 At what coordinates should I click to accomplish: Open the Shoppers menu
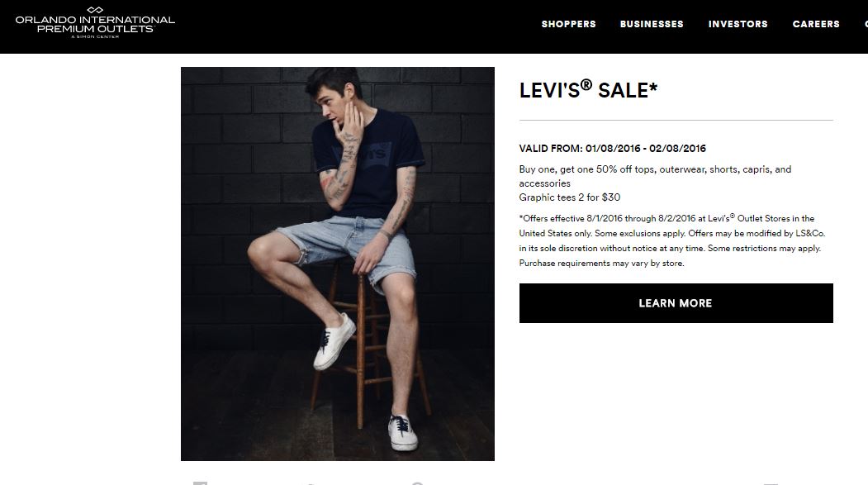click(x=568, y=24)
